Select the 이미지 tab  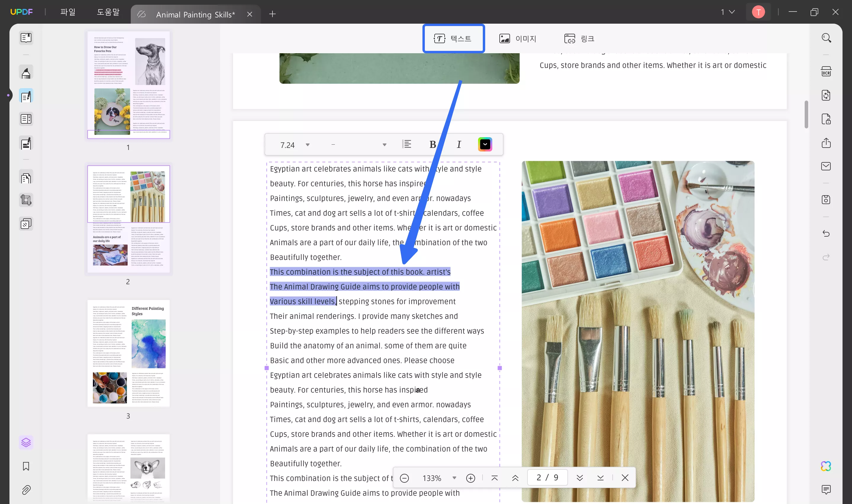(x=517, y=38)
